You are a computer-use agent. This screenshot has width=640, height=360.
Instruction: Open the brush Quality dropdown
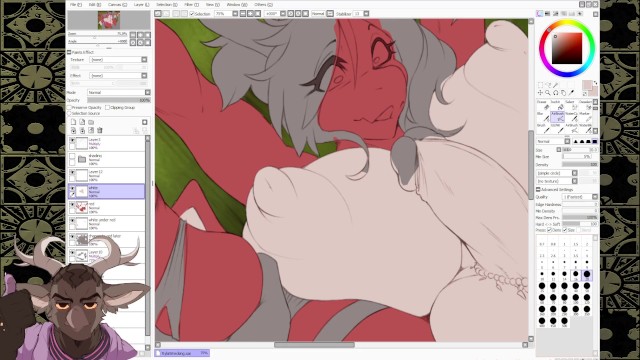click(x=580, y=197)
